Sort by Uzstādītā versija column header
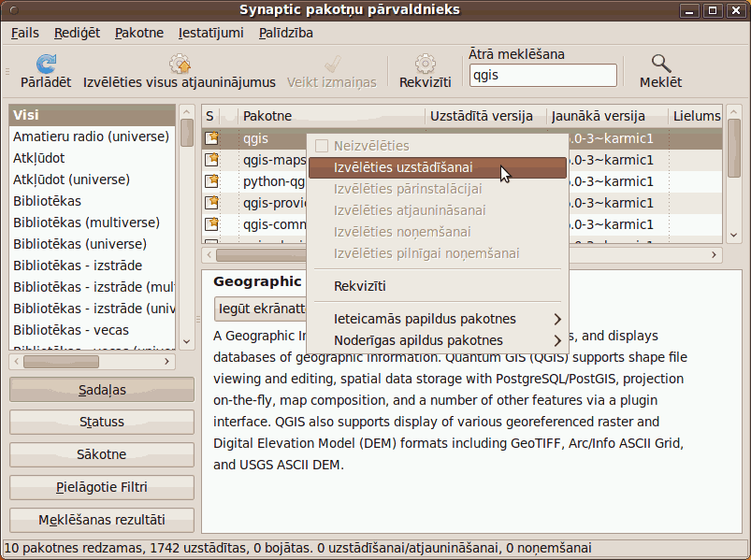 [485, 116]
